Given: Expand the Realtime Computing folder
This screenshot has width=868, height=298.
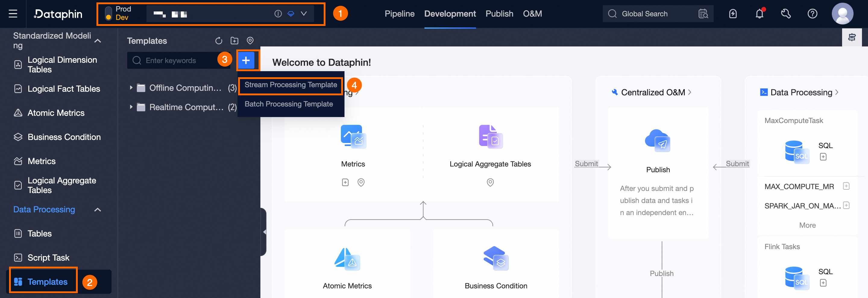Looking at the screenshot, I should [x=131, y=107].
